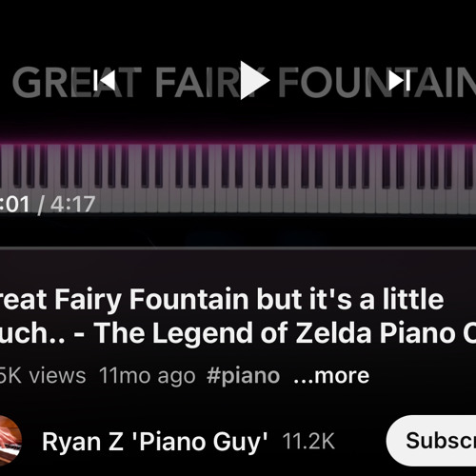This screenshot has height=476, width=476.
Task: Tap the elapsed time ending in :01
Action: click(x=15, y=204)
